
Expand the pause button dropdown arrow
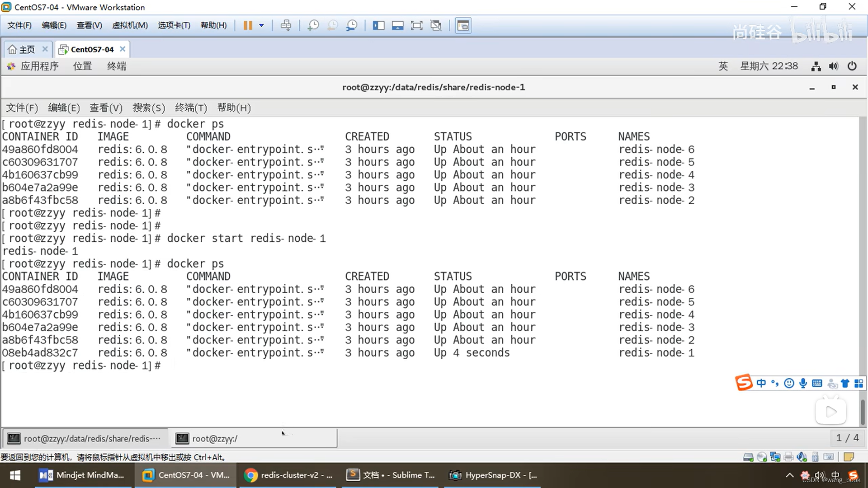pos(261,25)
